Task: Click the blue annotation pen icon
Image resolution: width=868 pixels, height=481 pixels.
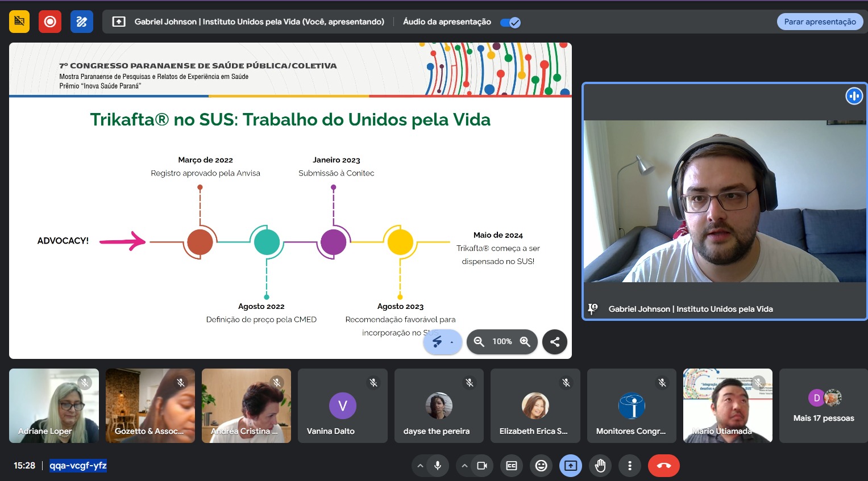Action: click(82, 22)
